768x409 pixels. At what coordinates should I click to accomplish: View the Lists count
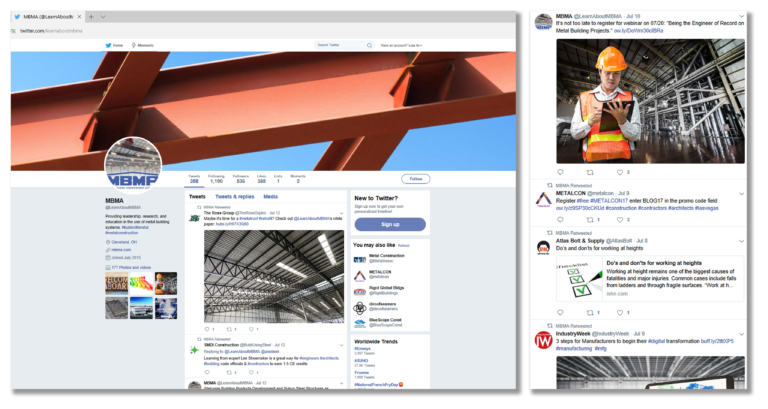click(x=278, y=179)
